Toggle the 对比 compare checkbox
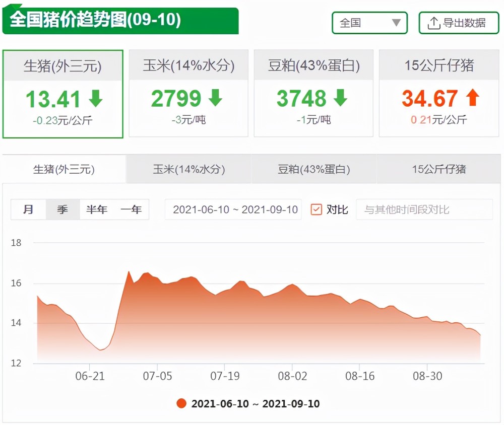504x425 pixels. pyautogui.click(x=317, y=209)
